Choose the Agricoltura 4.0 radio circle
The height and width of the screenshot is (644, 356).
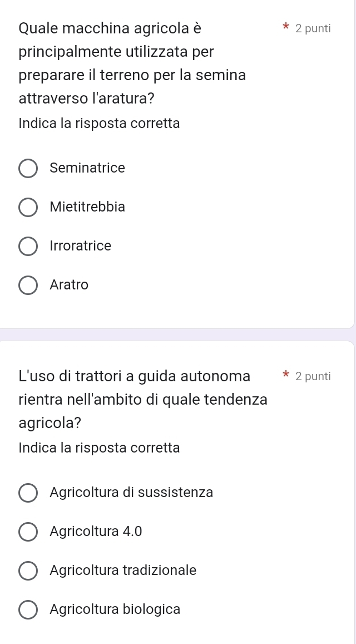pos(28,532)
